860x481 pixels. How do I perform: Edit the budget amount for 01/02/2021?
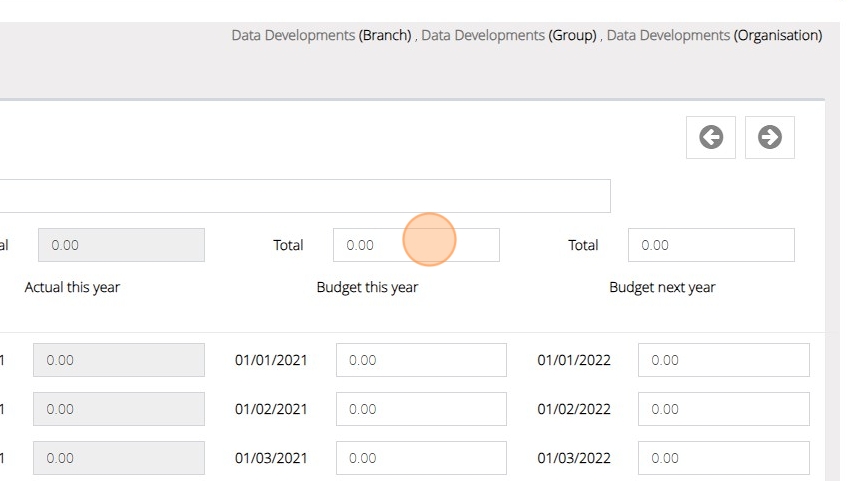click(x=421, y=409)
